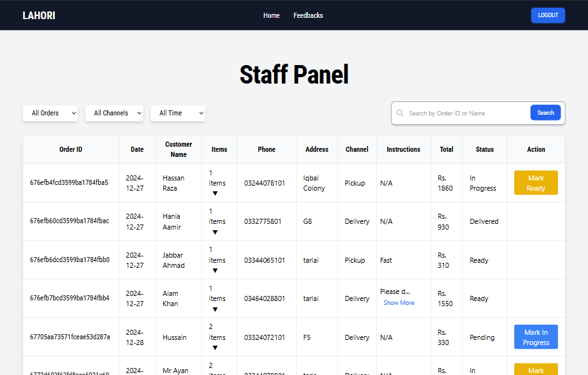Click total Rs. 1550

click(445, 298)
